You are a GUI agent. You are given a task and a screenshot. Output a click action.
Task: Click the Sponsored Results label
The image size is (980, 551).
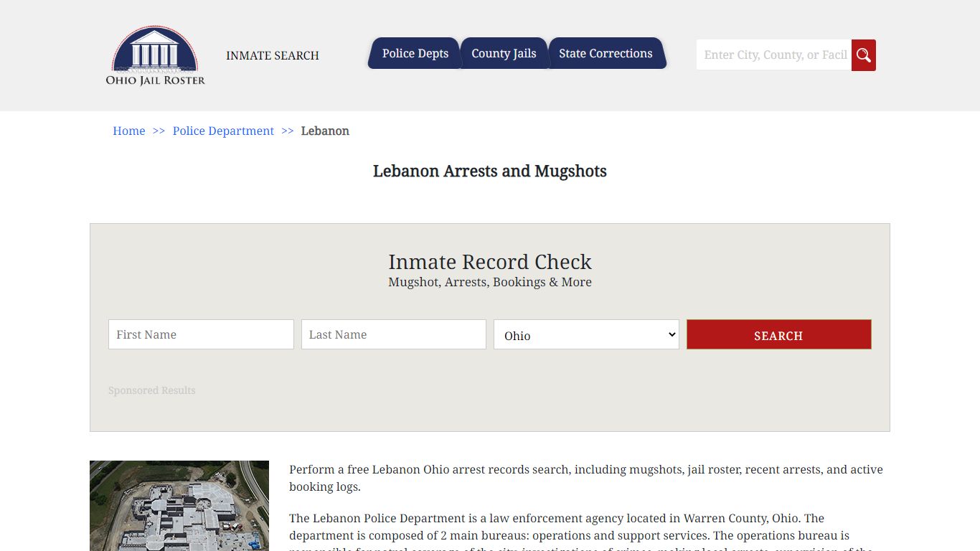pyautogui.click(x=152, y=390)
